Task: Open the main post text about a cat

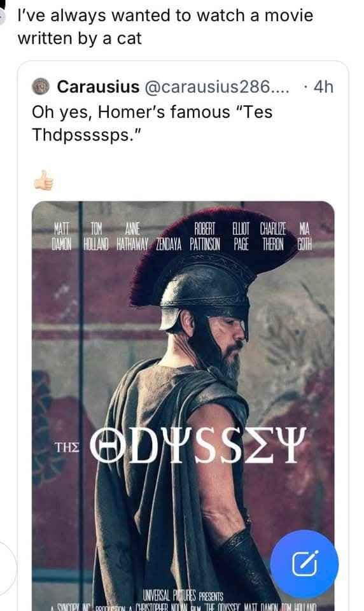Action: coord(165,27)
